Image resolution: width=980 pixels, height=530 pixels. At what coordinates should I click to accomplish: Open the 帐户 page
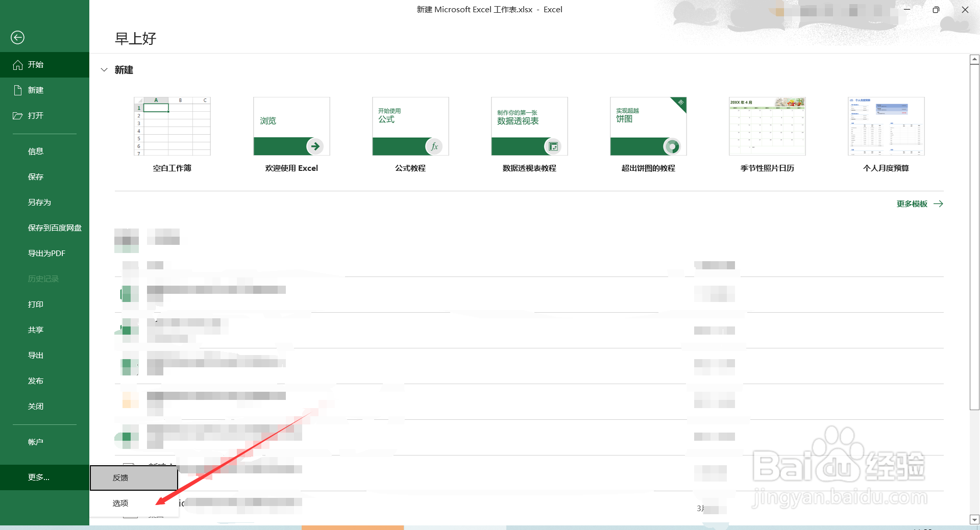click(x=44, y=442)
